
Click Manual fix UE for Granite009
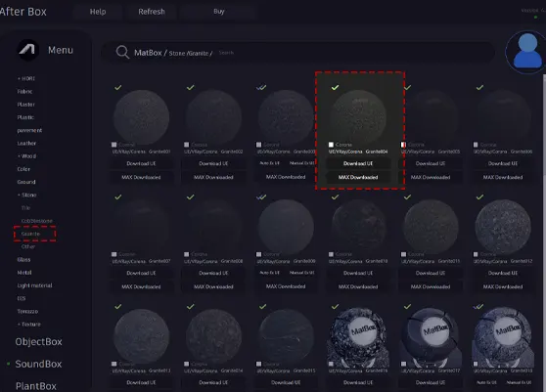point(302,273)
